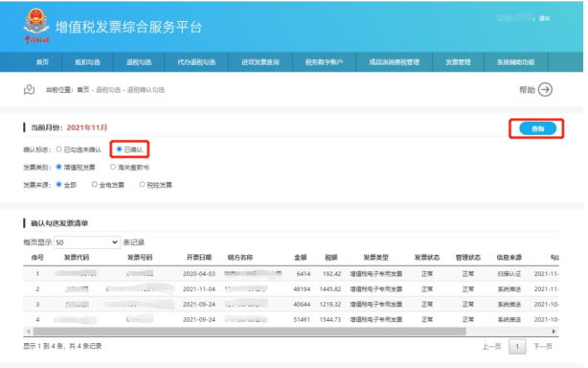Click the page 1 pagination button
The width and height of the screenshot is (588, 368).
517,347
